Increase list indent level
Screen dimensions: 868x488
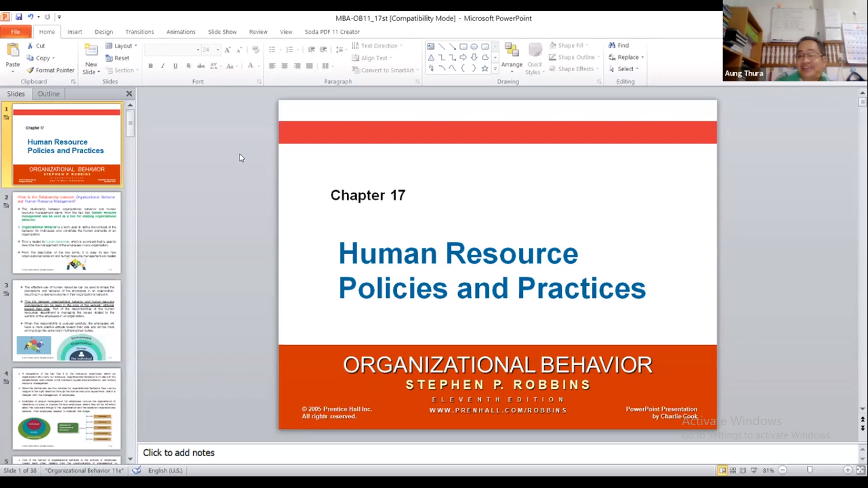pyautogui.click(x=323, y=50)
